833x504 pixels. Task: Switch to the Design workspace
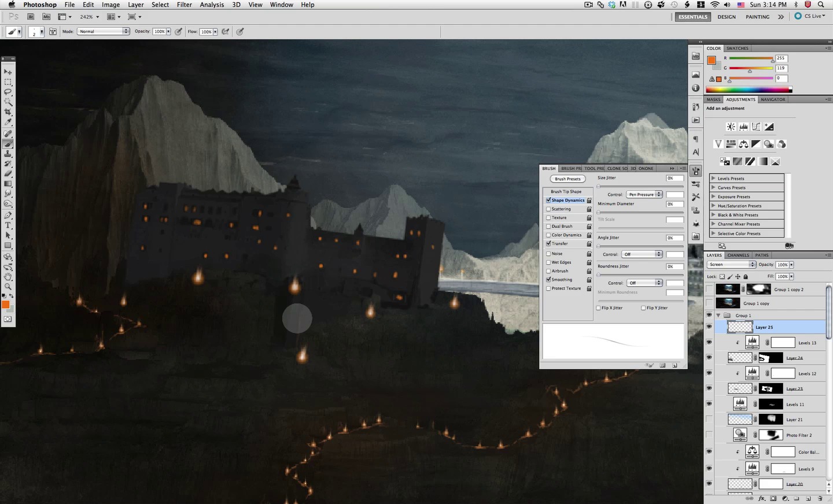point(727,17)
